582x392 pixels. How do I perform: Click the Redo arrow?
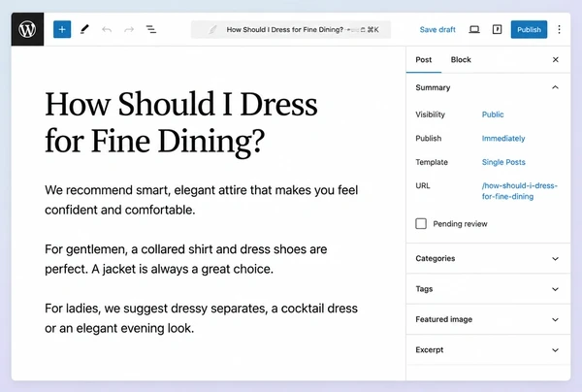pyautogui.click(x=129, y=29)
